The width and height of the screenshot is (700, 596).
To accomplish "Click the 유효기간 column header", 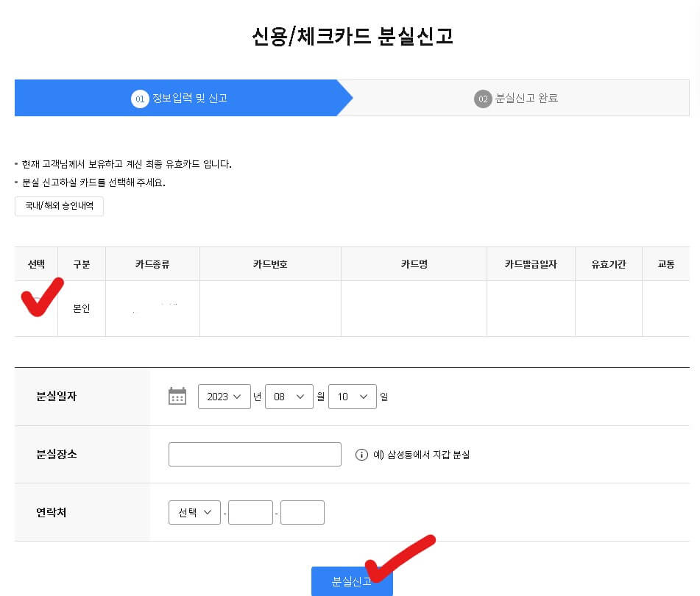I will click(x=608, y=263).
